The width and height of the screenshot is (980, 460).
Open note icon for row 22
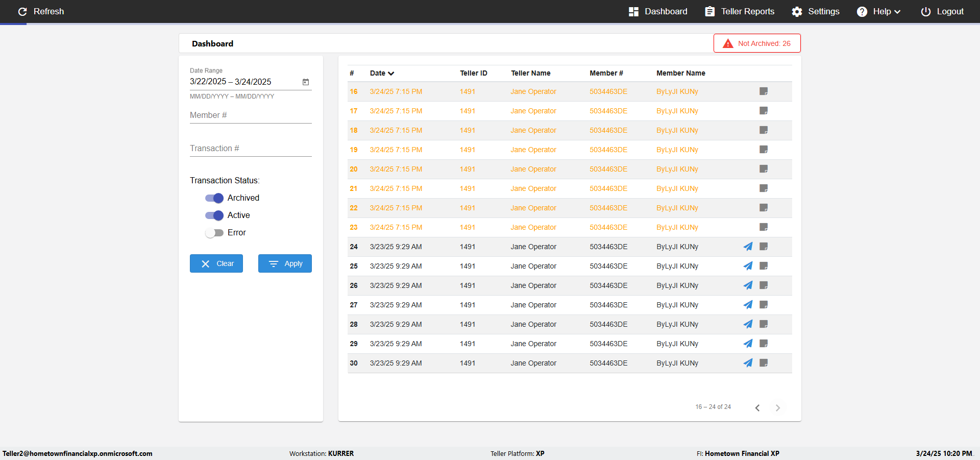[764, 208]
